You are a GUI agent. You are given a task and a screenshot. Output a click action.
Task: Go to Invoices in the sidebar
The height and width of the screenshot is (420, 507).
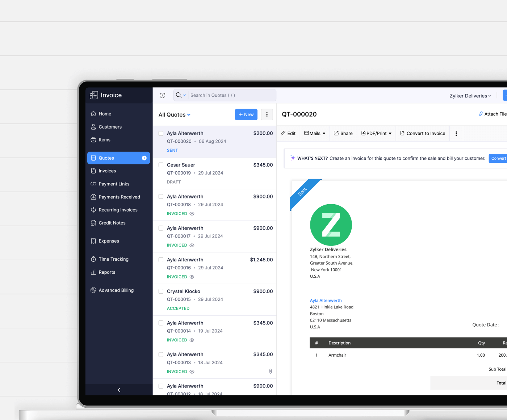point(107,171)
